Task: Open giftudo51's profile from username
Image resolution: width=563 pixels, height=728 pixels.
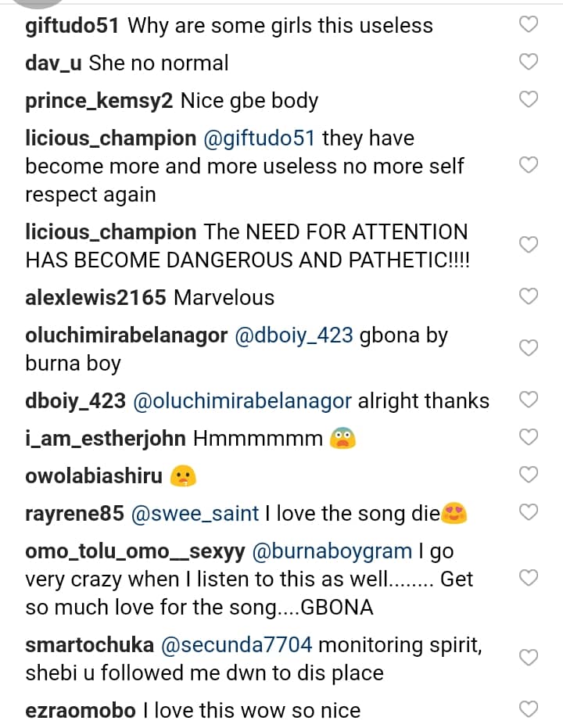Action: point(72,26)
